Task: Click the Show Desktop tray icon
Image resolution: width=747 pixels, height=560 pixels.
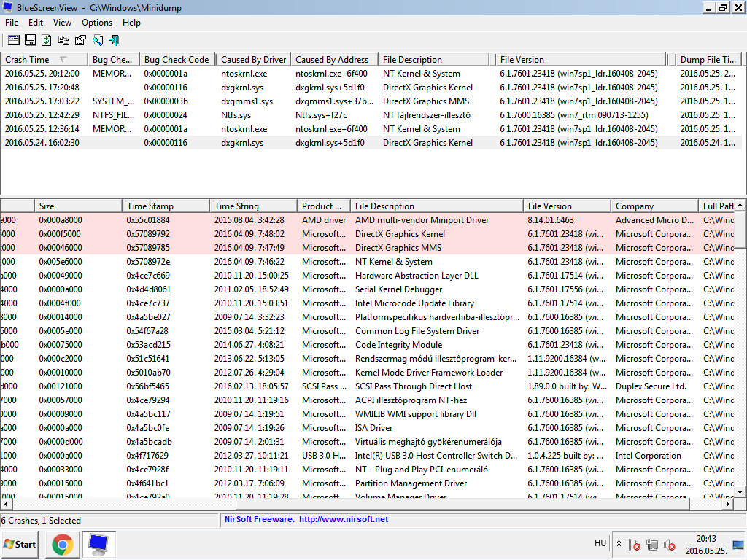Action: point(739,544)
